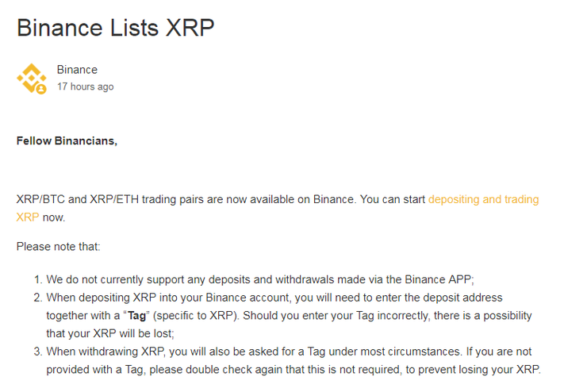The image size is (587, 392).
Task: Open the Binance author name
Action: pos(77,70)
